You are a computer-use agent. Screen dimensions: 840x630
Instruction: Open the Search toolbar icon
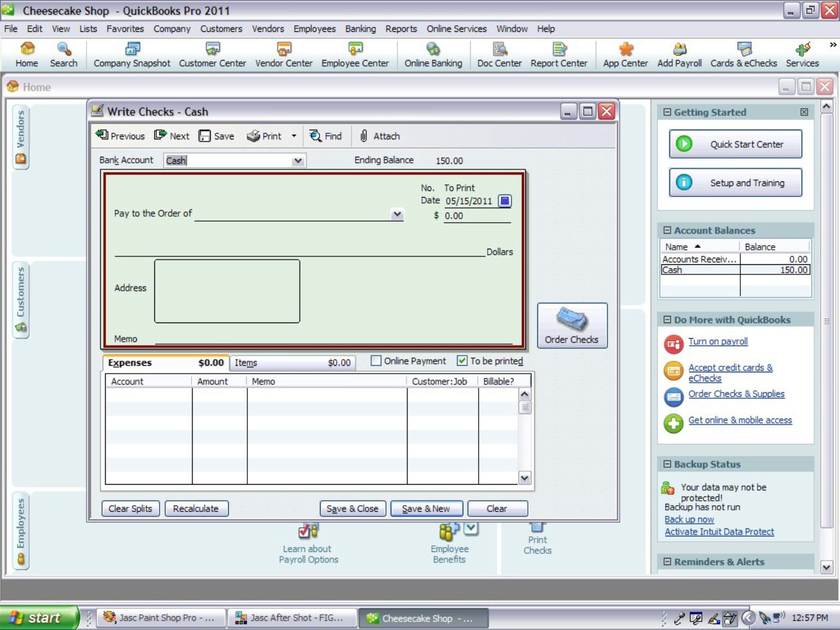(x=64, y=55)
